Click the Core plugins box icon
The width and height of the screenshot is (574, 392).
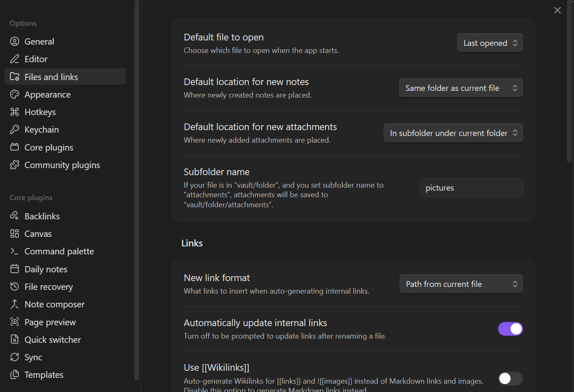coord(15,147)
